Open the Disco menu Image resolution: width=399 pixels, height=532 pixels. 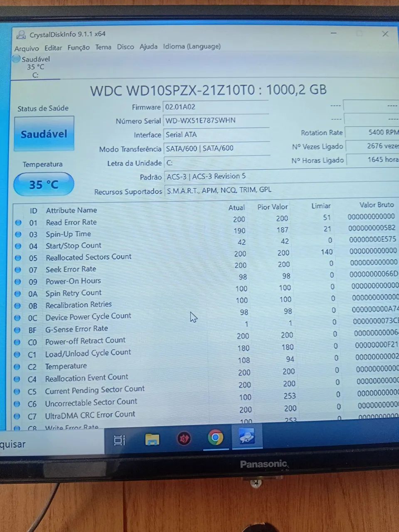(125, 47)
